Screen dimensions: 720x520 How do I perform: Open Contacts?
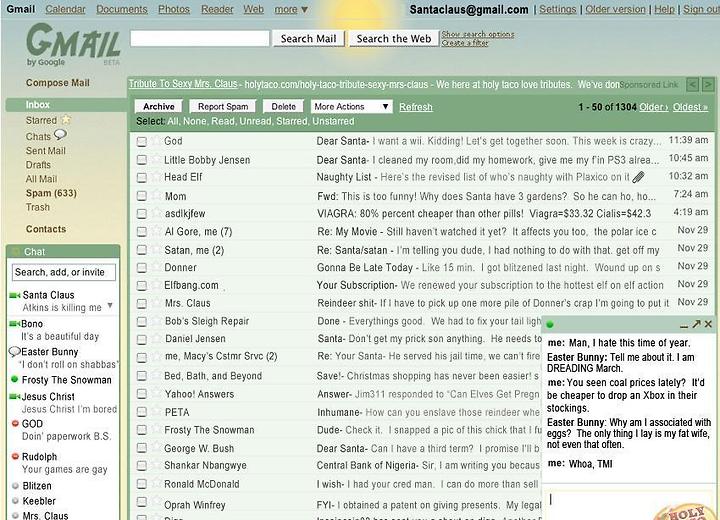(46, 229)
